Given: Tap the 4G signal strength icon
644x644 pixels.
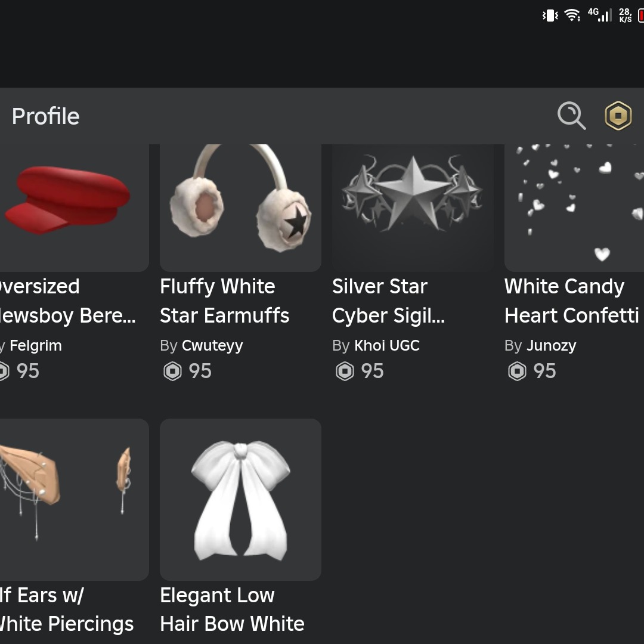Looking at the screenshot, I should coord(600,15).
